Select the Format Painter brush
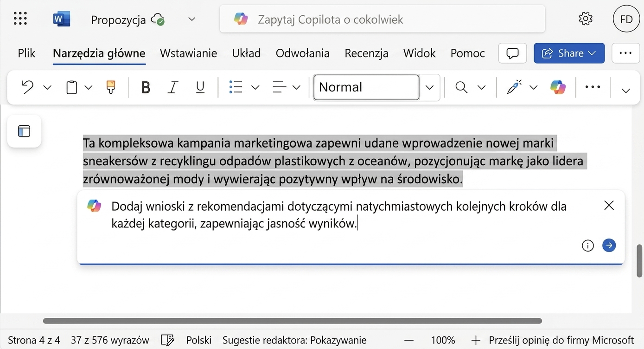This screenshot has width=644, height=349. [110, 87]
